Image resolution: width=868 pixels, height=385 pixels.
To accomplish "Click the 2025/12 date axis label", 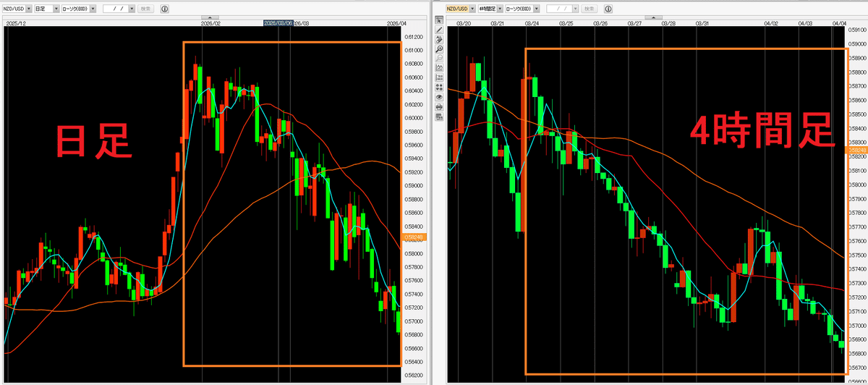I will coord(16,23).
